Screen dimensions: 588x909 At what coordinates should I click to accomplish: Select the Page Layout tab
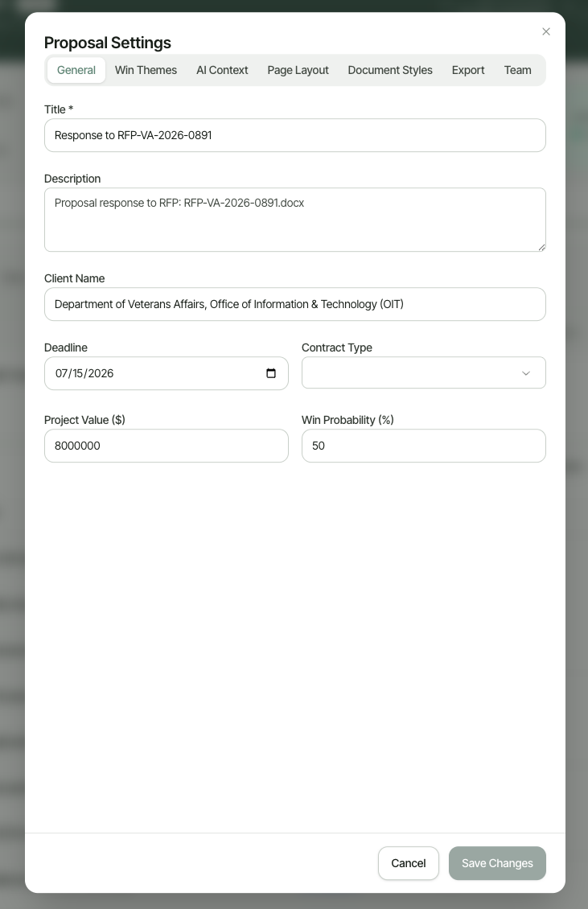point(298,70)
